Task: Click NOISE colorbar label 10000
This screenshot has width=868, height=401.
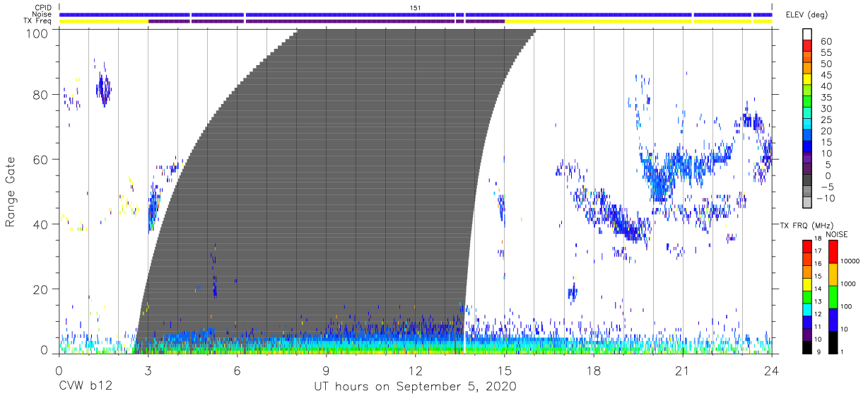Action: (850, 261)
